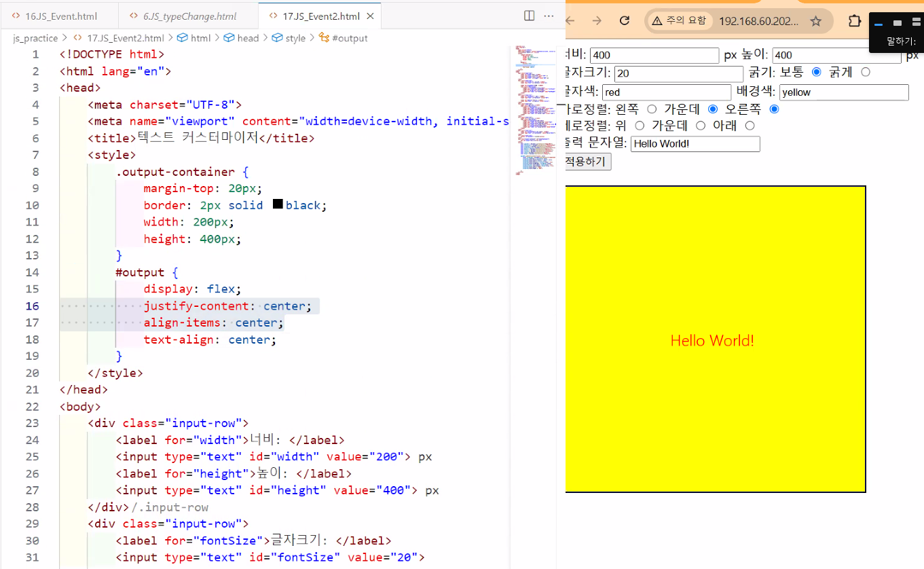
Task: Click the 'justify-content: center;' code line
Action: (227, 306)
